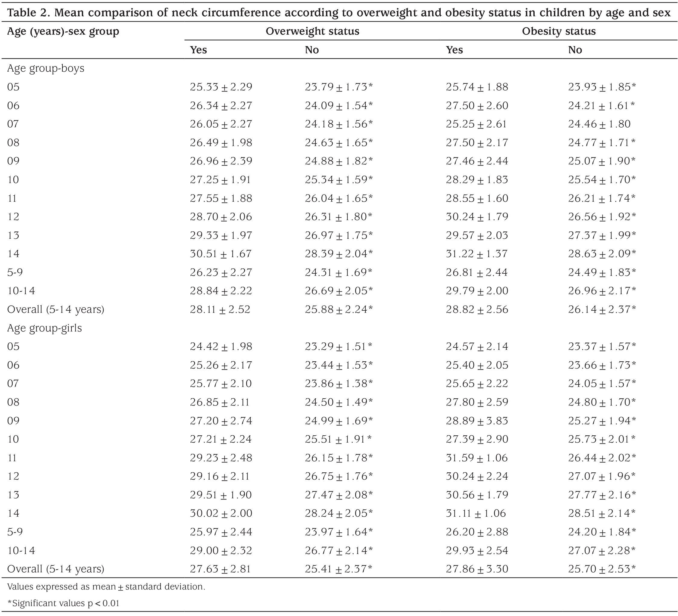This screenshot has height=616, width=678.
Task: Select the cell '30.24 ± 2.24'
Action: pyautogui.click(x=477, y=477)
